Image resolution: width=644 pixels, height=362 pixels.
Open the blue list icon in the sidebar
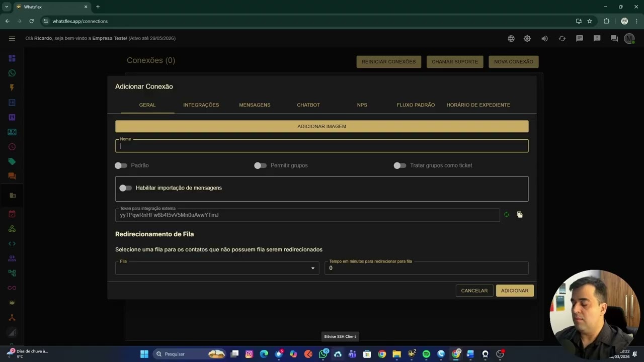click(x=12, y=103)
